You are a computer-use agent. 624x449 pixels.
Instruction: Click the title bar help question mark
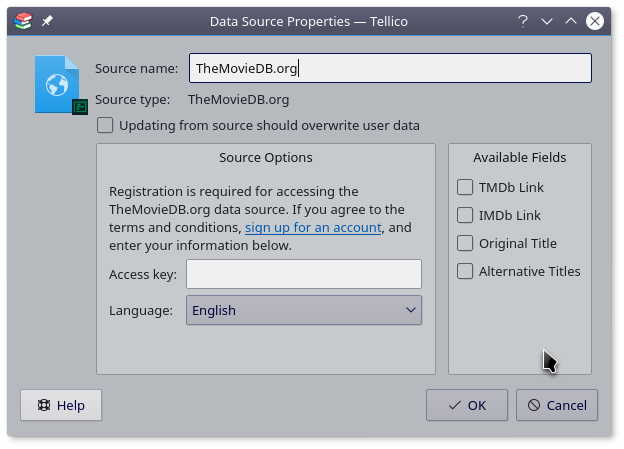(x=522, y=20)
